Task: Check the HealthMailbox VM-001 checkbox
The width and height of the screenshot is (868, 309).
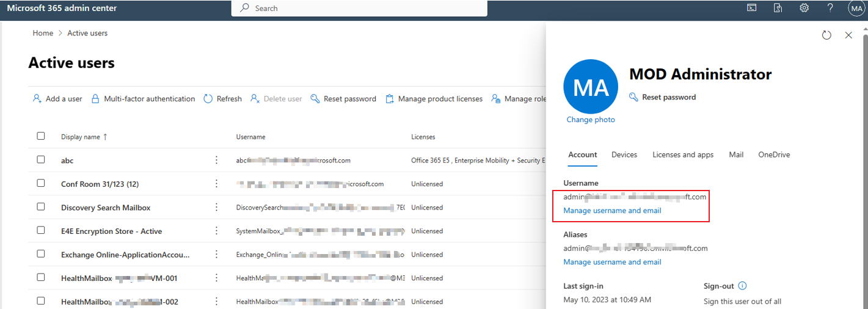Action: point(41,277)
